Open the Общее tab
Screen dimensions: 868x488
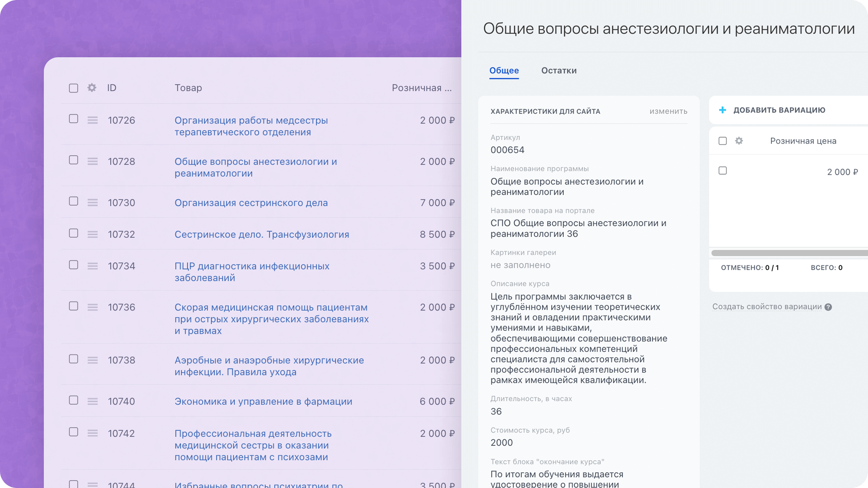[x=504, y=70]
